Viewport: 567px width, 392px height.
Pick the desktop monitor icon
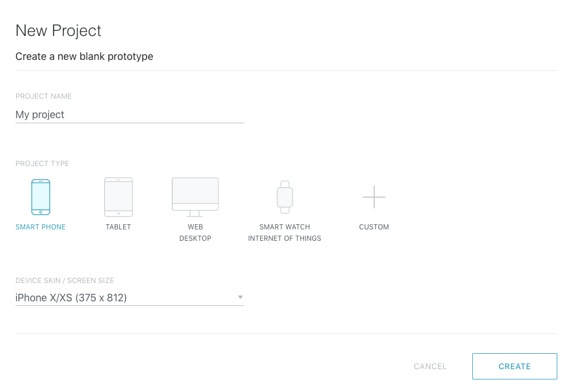pos(195,197)
